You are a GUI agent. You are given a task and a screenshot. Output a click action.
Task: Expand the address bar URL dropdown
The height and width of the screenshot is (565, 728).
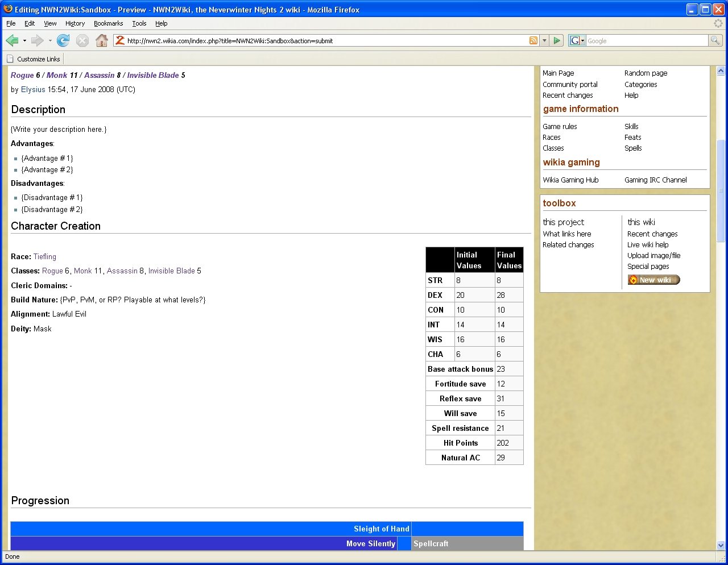pyautogui.click(x=544, y=40)
